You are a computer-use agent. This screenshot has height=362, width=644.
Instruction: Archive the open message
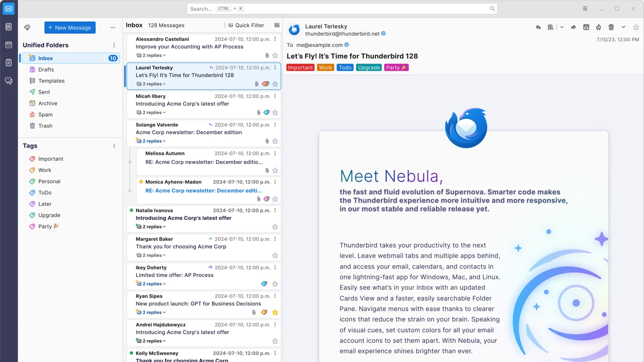(586, 27)
